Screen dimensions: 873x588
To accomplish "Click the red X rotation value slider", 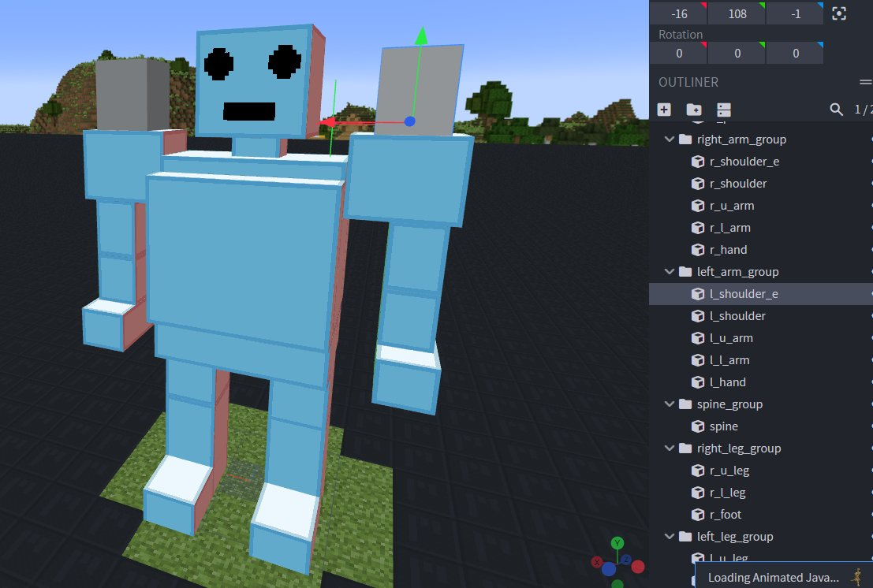I will coord(678,53).
